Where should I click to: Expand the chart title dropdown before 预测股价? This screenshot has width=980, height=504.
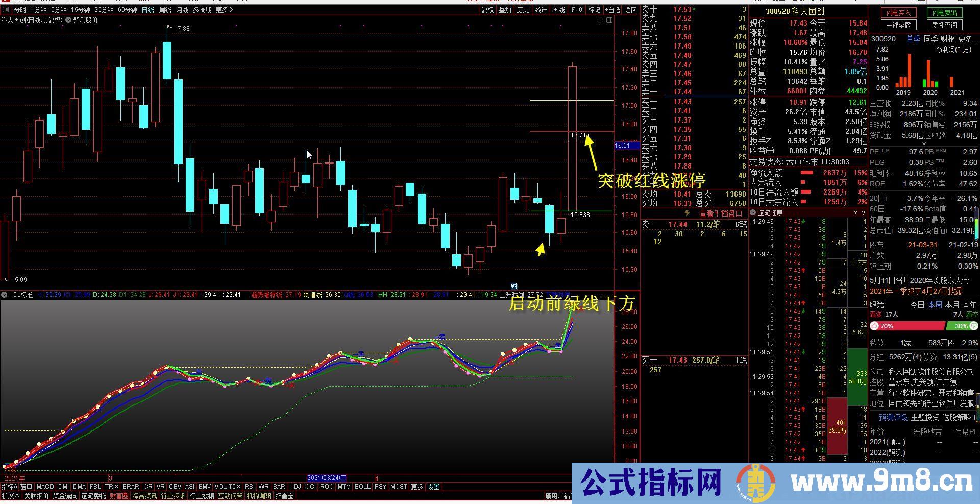pyautogui.click(x=68, y=20)
